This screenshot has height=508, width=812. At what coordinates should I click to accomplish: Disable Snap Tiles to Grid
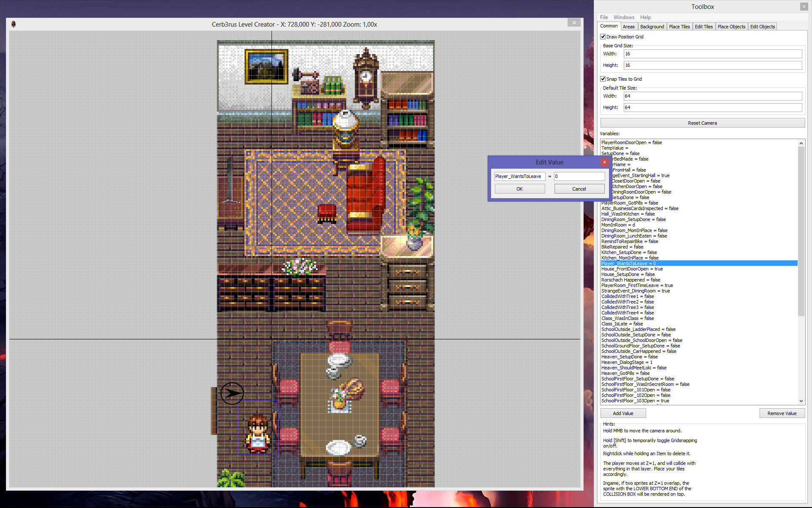tap(603, 79)
